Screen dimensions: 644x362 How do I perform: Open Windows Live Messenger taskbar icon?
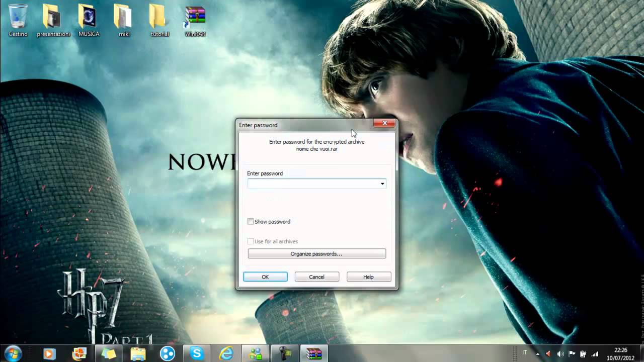tap(255, 353)
